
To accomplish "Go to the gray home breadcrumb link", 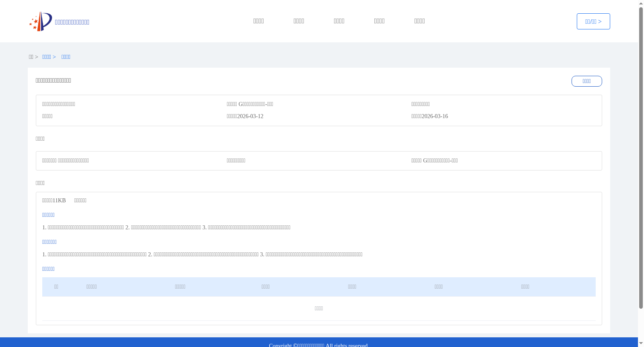I will point(33,57).
